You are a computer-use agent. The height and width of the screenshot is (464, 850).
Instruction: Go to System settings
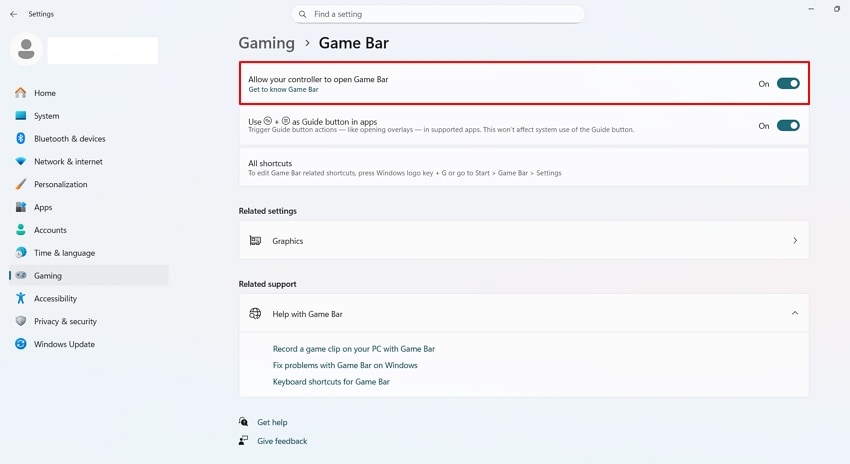tap(89, 115)
